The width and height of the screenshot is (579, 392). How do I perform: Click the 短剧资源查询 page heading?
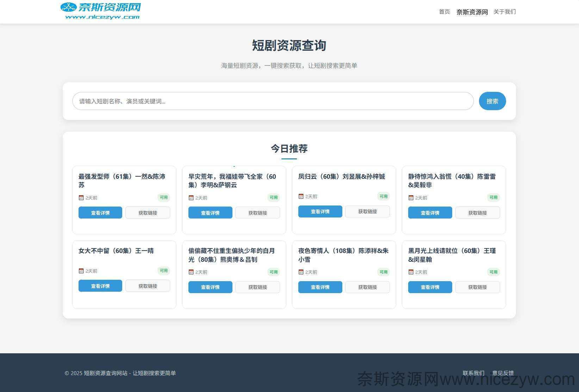(x=289, y=45)
